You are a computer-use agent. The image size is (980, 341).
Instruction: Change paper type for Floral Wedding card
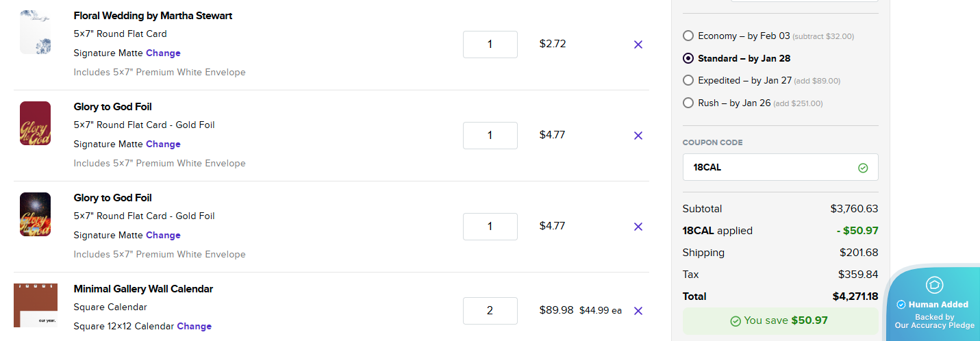pos(163,53)
